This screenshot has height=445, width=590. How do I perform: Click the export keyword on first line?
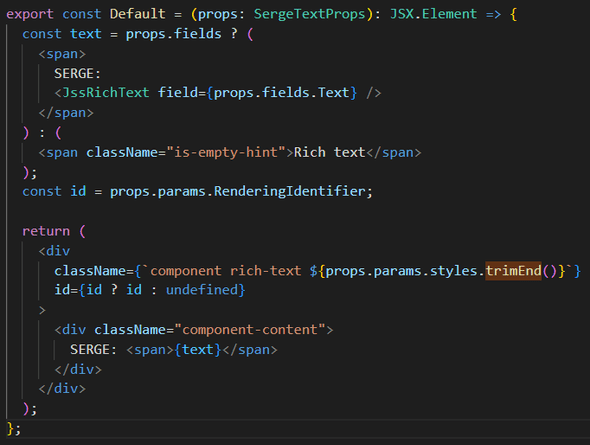pyautogui.click(x=30, y=14)
